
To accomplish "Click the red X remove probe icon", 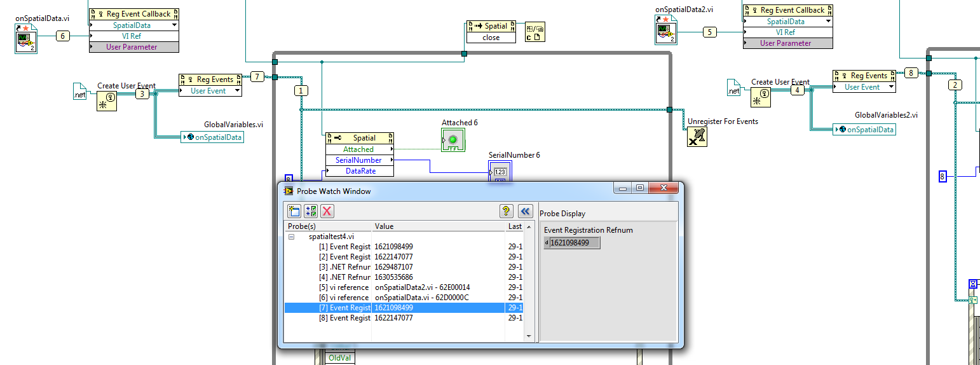I will click(x=327, y=212).
